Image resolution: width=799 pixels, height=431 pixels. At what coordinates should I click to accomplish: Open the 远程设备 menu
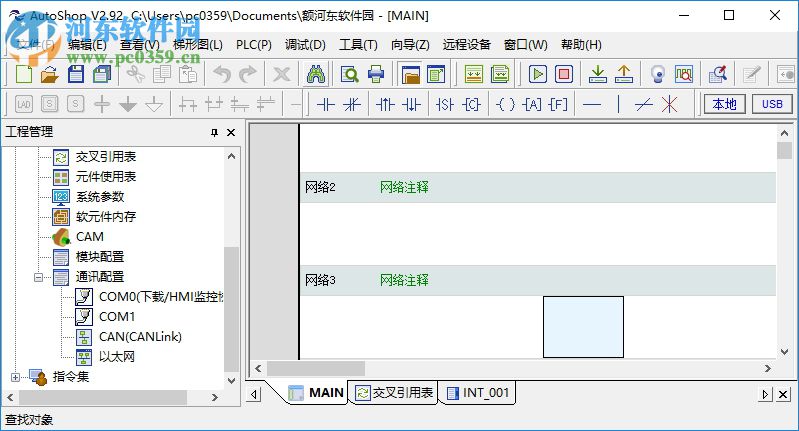[466, 45]
